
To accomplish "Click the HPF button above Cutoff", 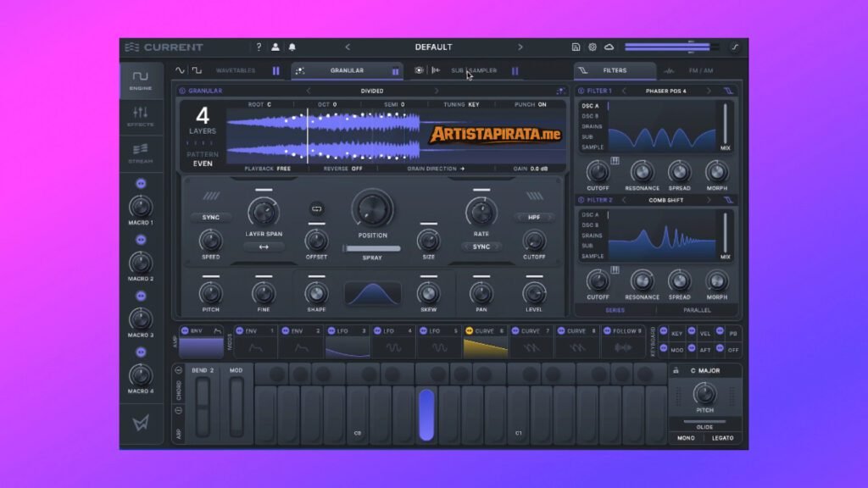I will click(x=534, y=218).
